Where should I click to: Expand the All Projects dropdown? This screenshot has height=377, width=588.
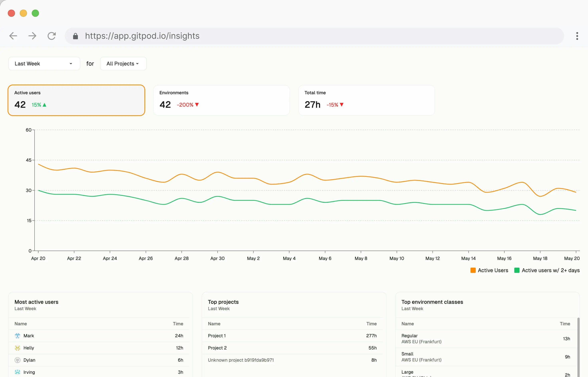123,64
